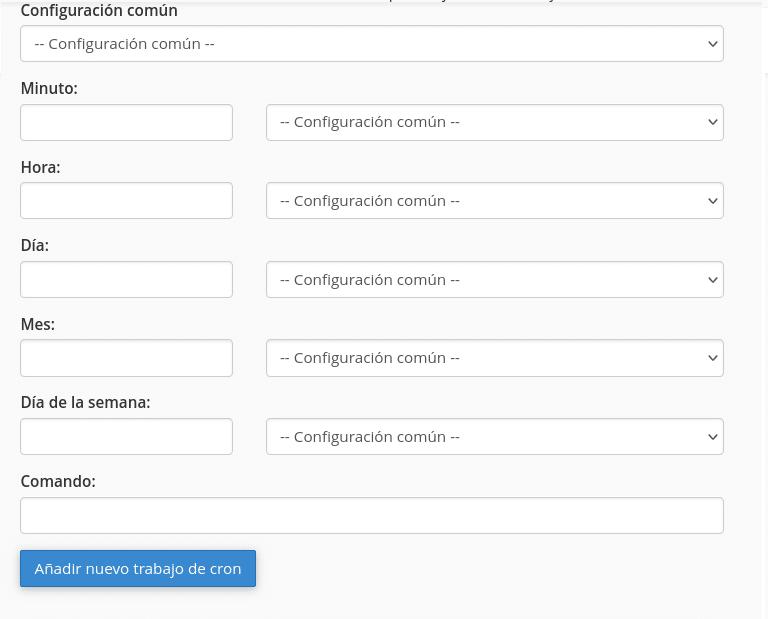The height and width of the screenshot is (619, 768).
Task: Focus the Comando input field
Action: coord(371,516)
